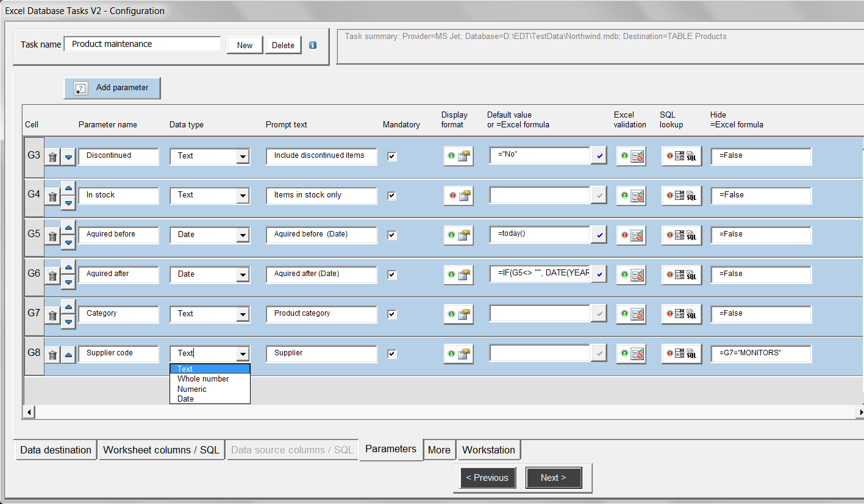The width and height of the screenshot is (864, 504).
Task: Toggle Mandatory checkbox for Aquired before
Action: [392, 235]
